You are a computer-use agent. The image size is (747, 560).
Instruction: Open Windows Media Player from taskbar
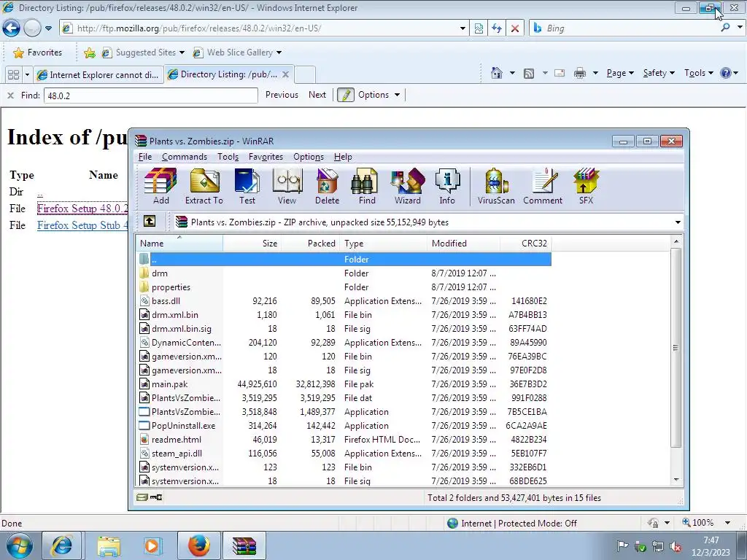point(153,545)
